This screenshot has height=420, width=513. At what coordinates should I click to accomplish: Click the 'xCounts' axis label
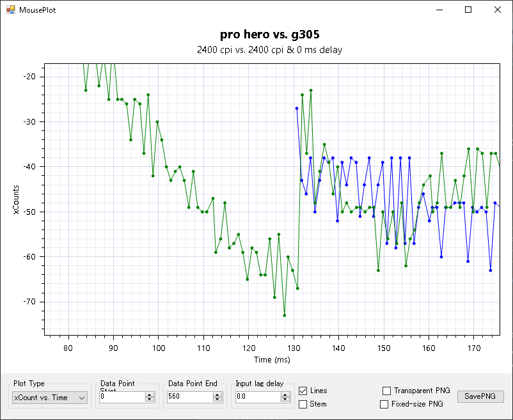click(16, 199)
